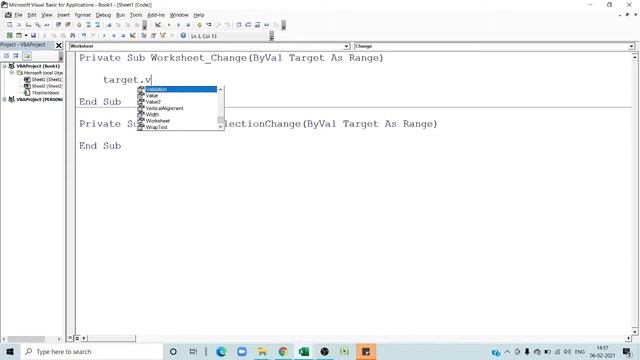Switch the code pane to Full Module View
Viewport: 640px width, 360px height.
(x=77, y=338)
